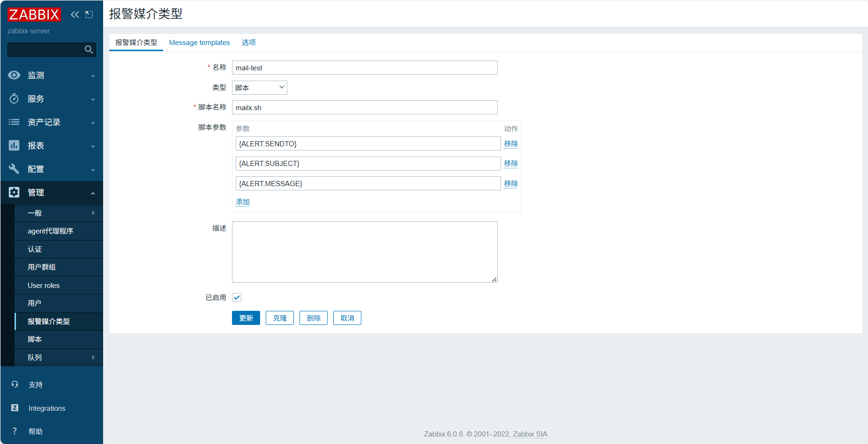This screenshot has height=444, width=868.
Task: Click the stopwatch icon for 服务
Action: click(14, 98)
